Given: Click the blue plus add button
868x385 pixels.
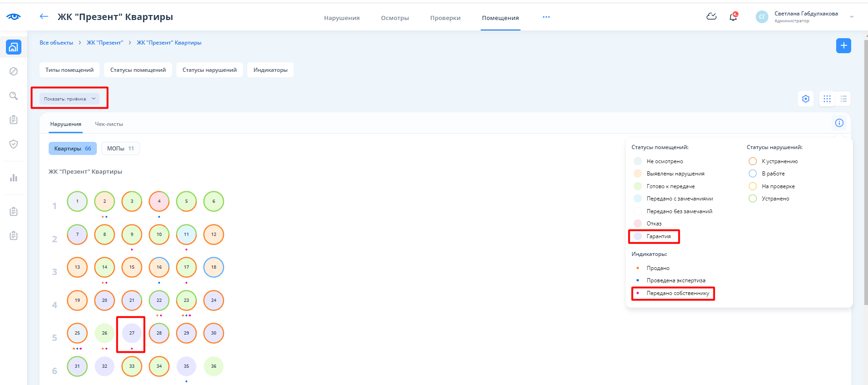Looking at the screenshot, I should tap(843, 45).
